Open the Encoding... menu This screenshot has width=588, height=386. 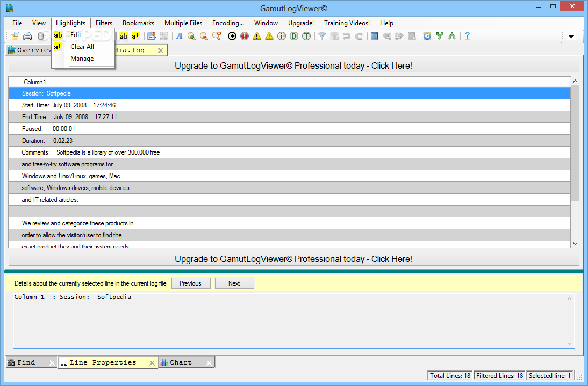(x=228, y=23)
